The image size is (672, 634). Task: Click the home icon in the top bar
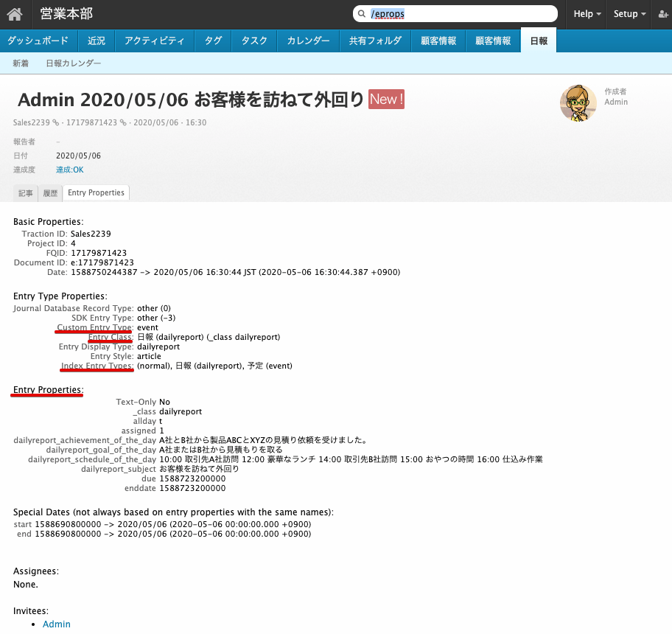[x=15, y=13]
